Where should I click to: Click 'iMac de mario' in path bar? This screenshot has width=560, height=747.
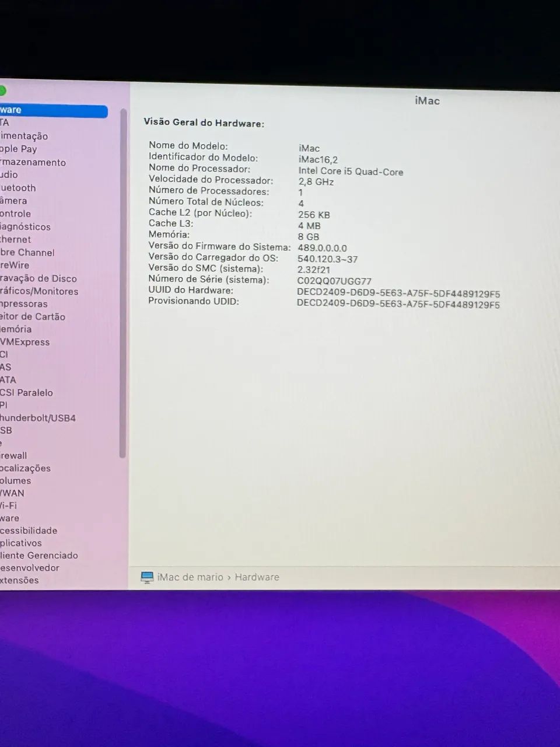pyautogui.click(x=190, y=577)
